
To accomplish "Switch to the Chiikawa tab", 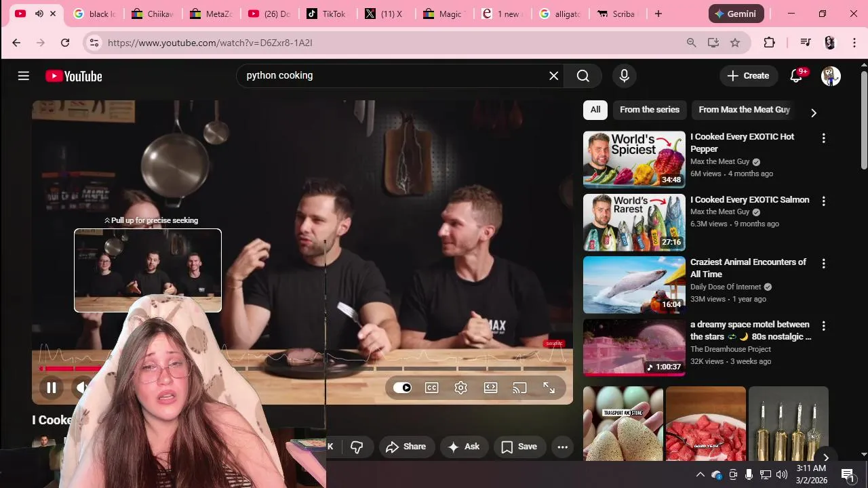I will click(153, 14).
